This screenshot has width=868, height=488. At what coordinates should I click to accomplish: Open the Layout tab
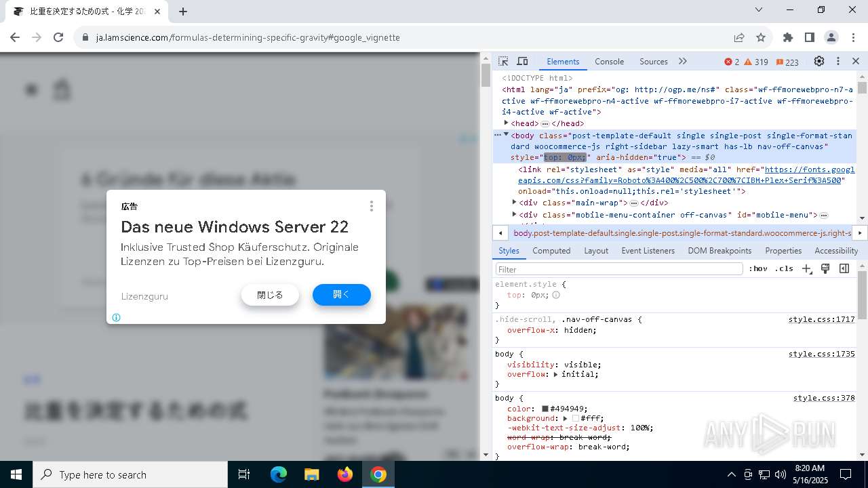click(596, 250)
